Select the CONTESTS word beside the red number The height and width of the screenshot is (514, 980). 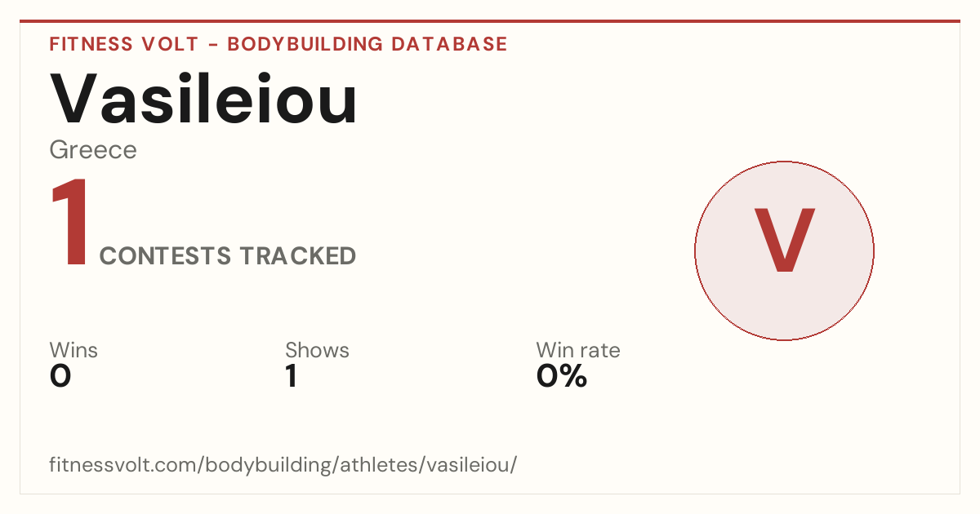click(166, 256)
